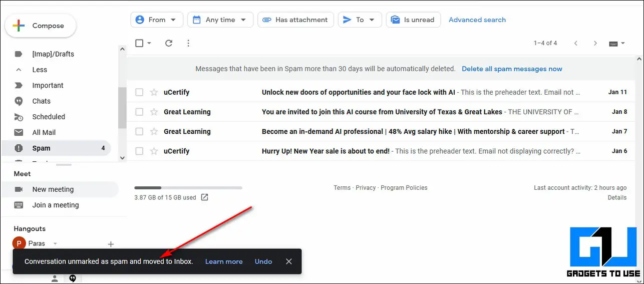Screen dimensions: 644x284
Task: Click the Compose button
Action: pos(41,26)
